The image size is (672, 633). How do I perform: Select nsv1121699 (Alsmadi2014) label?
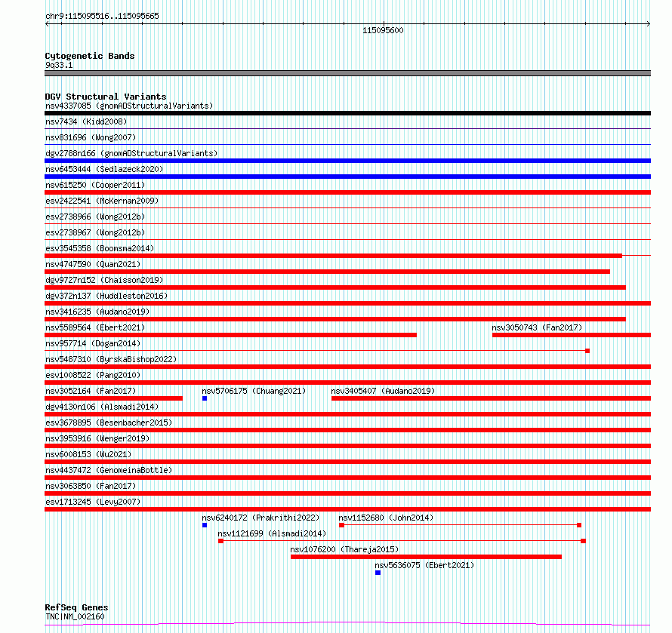(272, 533)
